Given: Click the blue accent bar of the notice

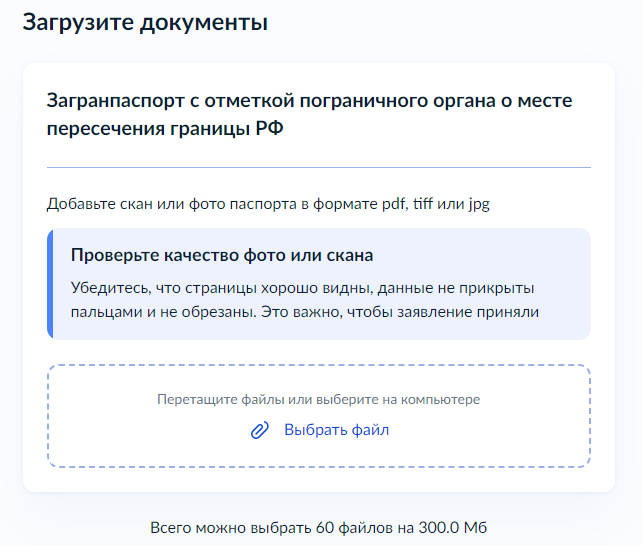Looking at the screenshot, I should pos(49,284).
